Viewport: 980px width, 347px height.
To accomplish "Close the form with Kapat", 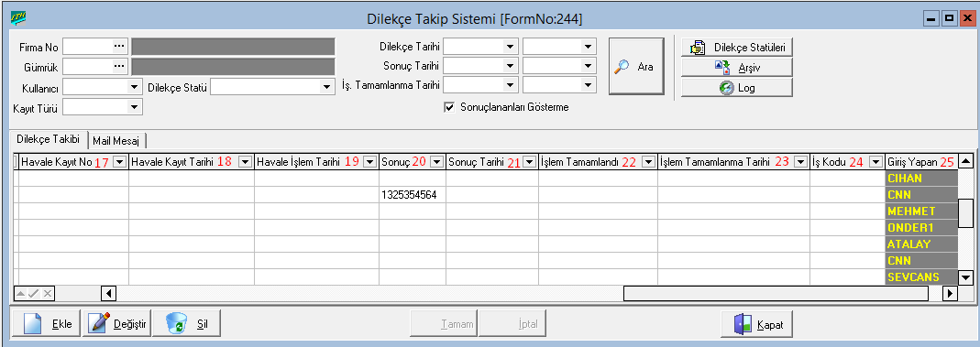I will [757, 324].
